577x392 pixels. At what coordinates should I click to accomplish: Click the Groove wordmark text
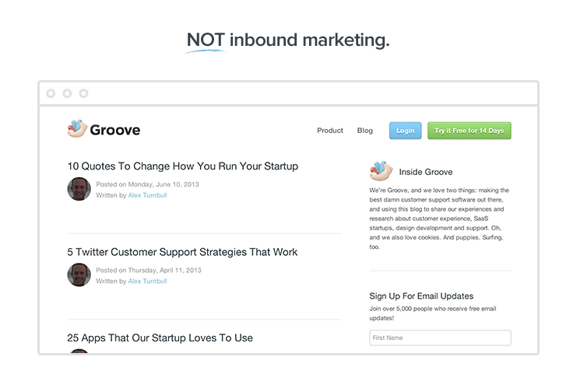(114, 130)
